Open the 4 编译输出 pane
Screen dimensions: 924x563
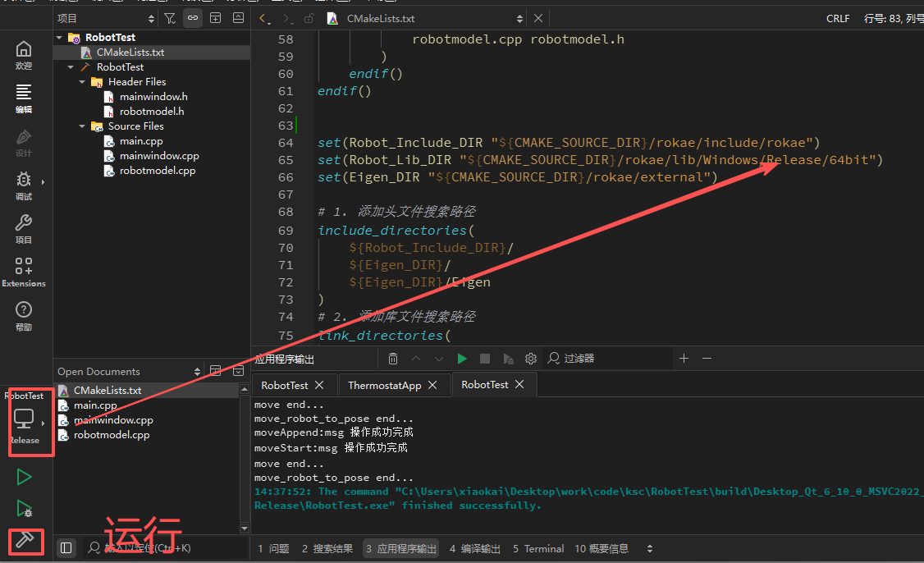(475, 548)
